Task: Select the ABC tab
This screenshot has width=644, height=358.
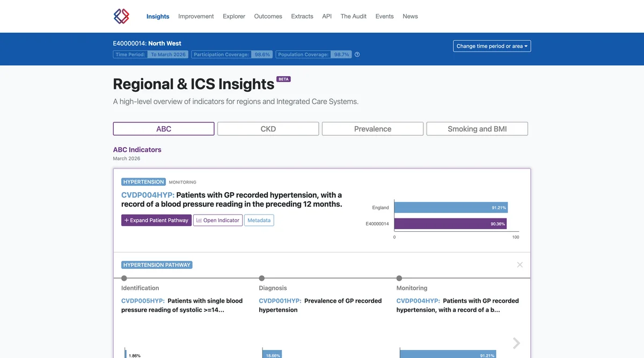Action: click(164, 129)
